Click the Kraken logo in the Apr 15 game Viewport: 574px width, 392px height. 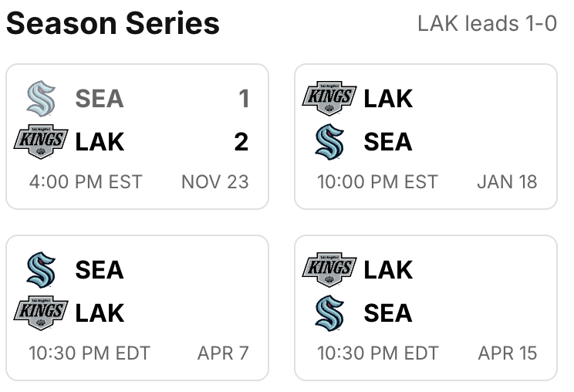pos(329,313)
